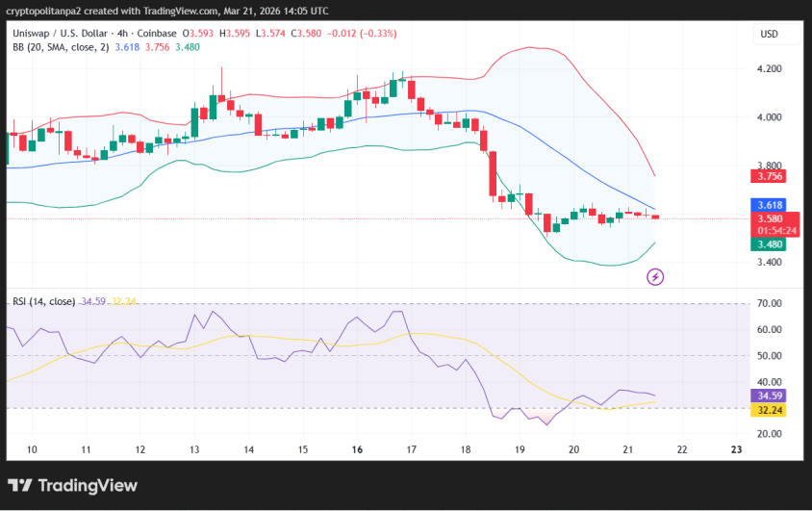The height and width of the screenshot is (511, 812).
Task: Select the RSI (14, close) indicator legend
Action: 43,301
